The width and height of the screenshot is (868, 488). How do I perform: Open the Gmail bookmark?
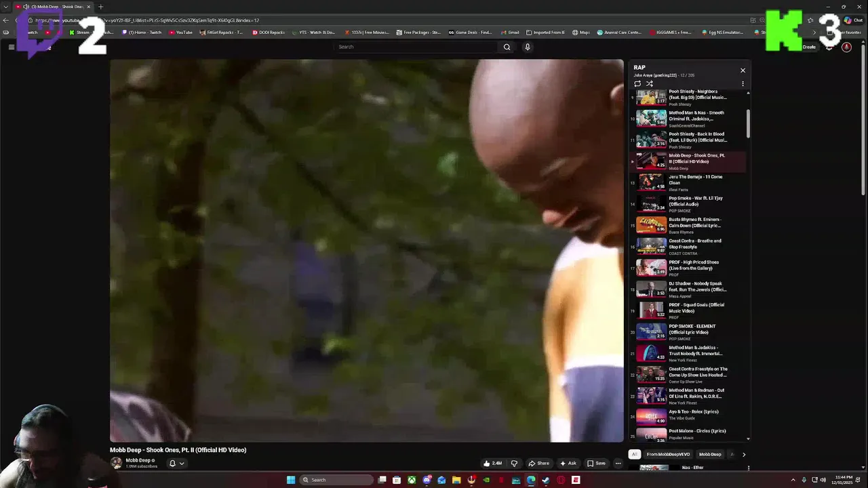510,32
